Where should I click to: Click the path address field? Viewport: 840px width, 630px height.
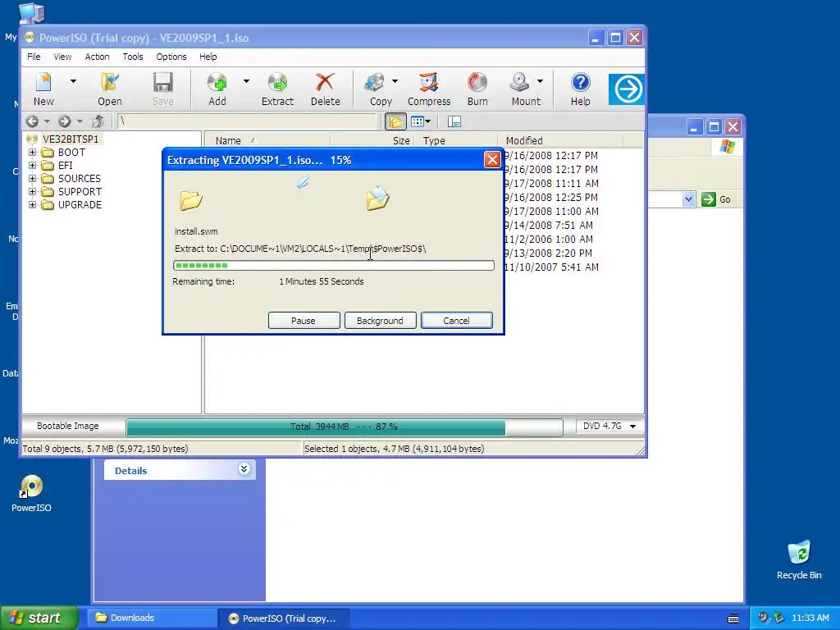(x=247, y=121)
